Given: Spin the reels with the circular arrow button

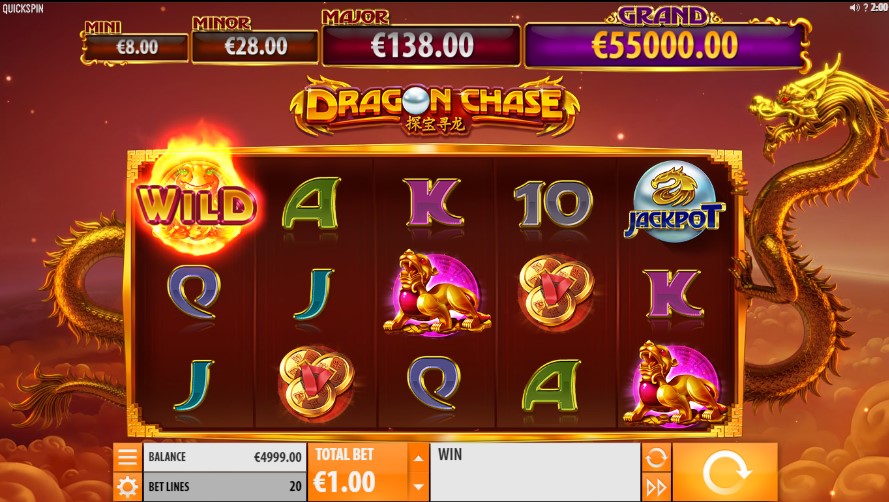Looking at the screenshot, I should (725, 472).
